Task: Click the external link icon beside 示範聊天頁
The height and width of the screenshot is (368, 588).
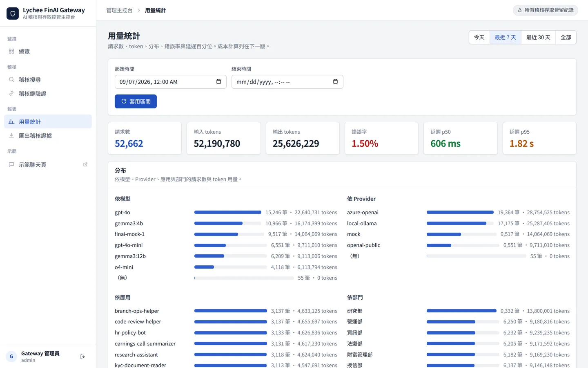Action: tap(85, 164)
